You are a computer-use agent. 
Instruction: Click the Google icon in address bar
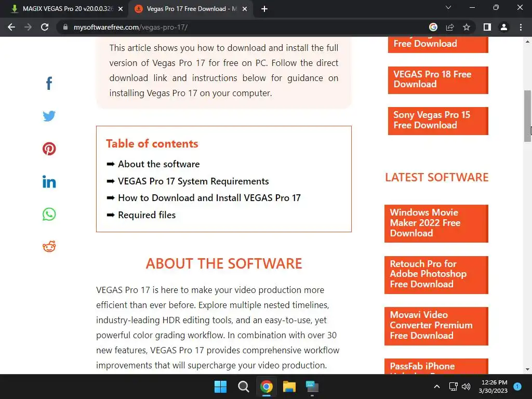[433, 27]
